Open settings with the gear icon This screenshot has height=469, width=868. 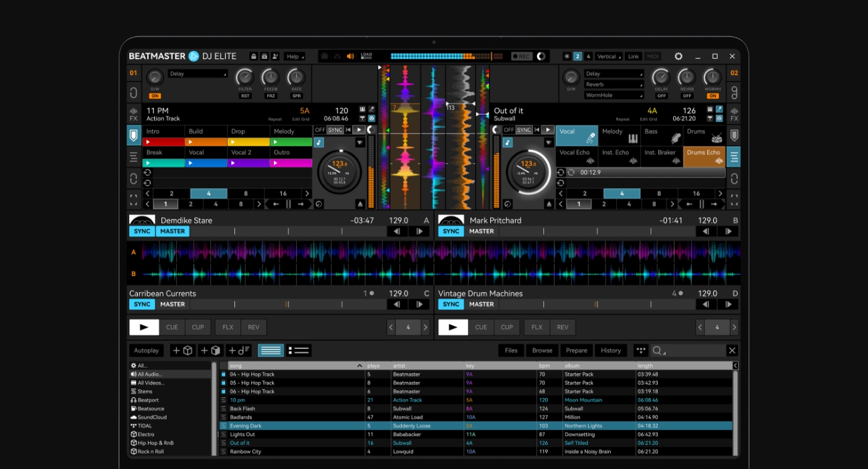pyautogui.click(x=678, y=56)
